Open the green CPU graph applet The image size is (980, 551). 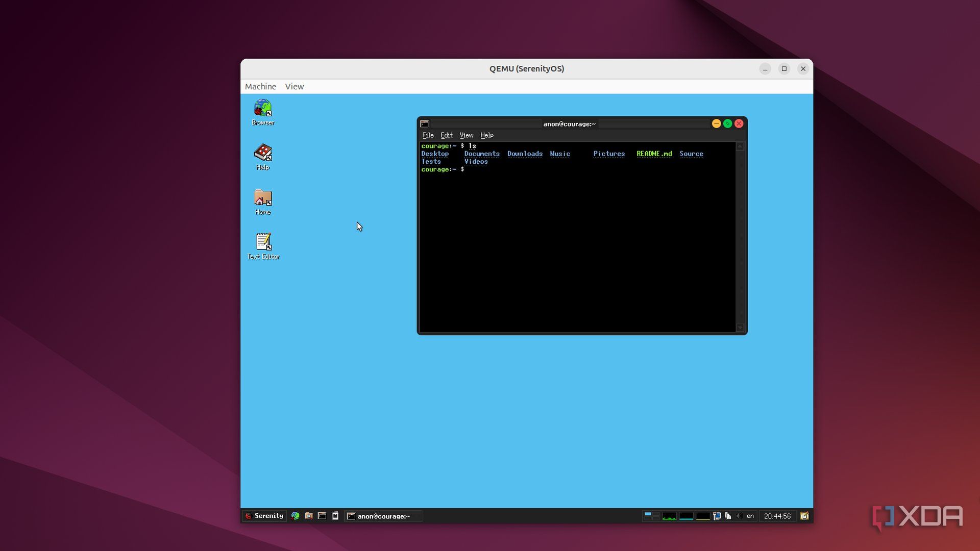click(669, 516)
